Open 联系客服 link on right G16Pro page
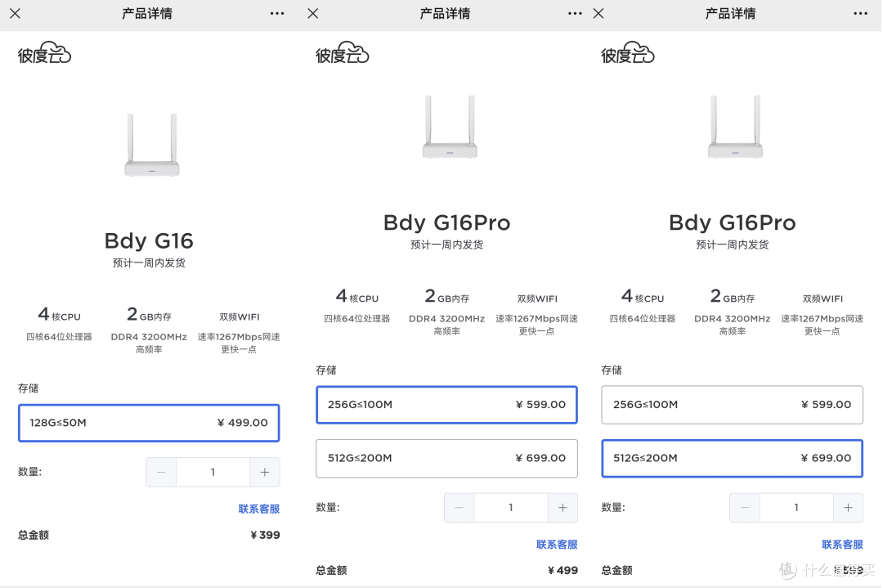The width and height of the screenshot is (883, 588). 842,545
